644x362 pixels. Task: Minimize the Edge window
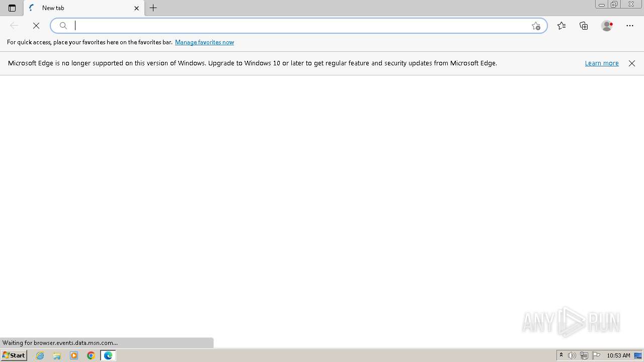tap(601, 5)
